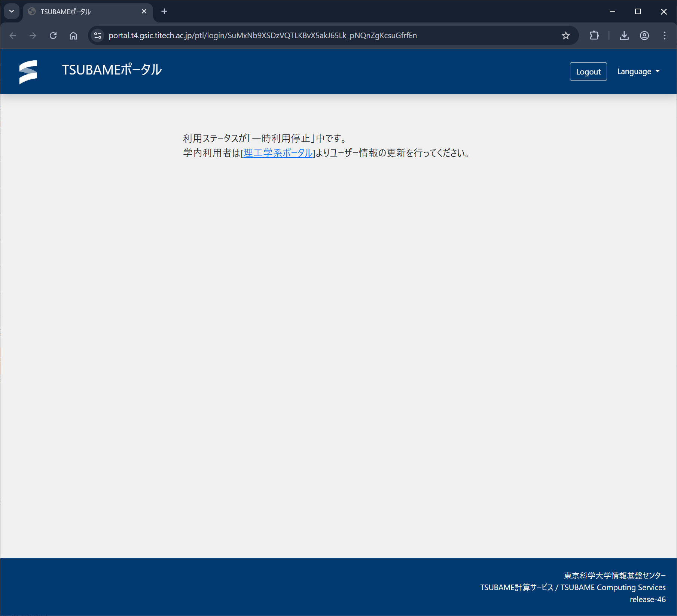View site information for portal.t4.gsic.titech.ac.jp
Image resolution: width=677 pixels, height=616 pixels.
click(x=98, y=36)
